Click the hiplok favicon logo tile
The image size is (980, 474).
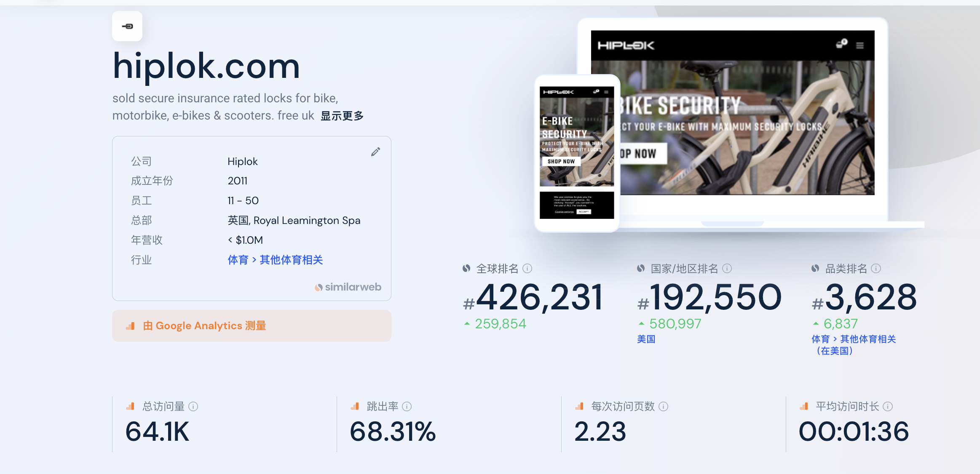click(x=127, y=27)
